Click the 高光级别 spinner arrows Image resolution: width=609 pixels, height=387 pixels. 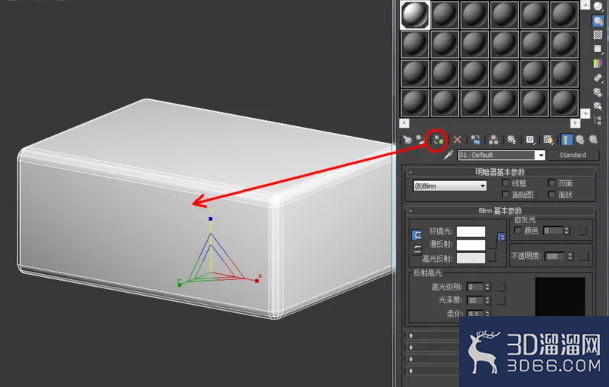click(x=487, y=287)
